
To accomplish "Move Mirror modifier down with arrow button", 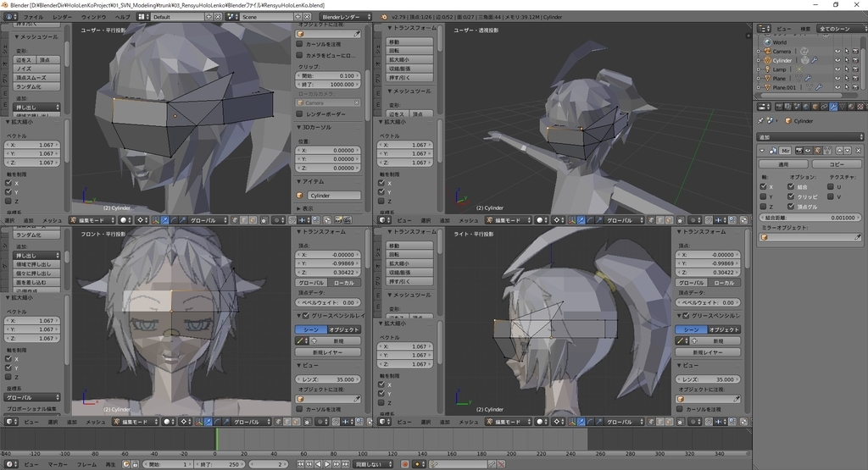I will click(x=848, y=151).
